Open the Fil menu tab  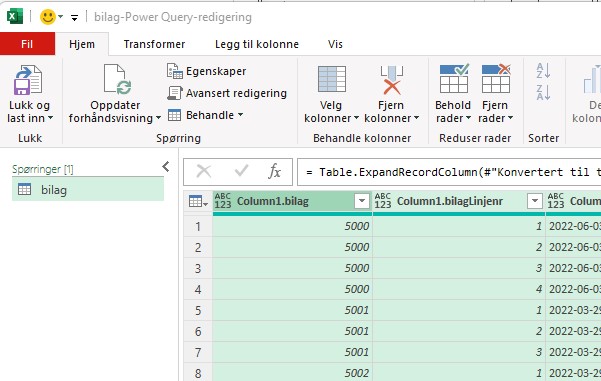pos(27,44)
